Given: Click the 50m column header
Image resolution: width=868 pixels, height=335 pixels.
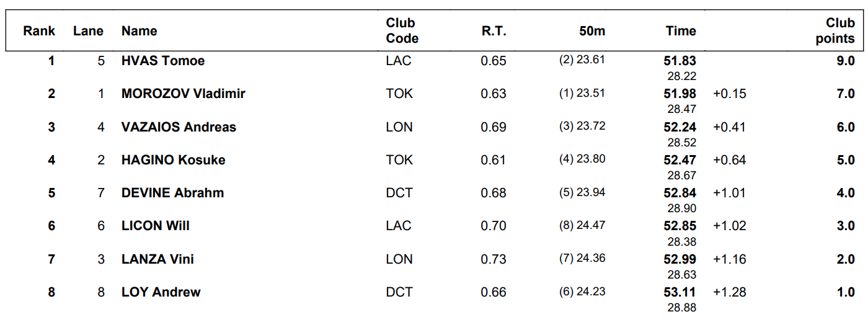Looking at the screenshot, I should tap(592, 31).
